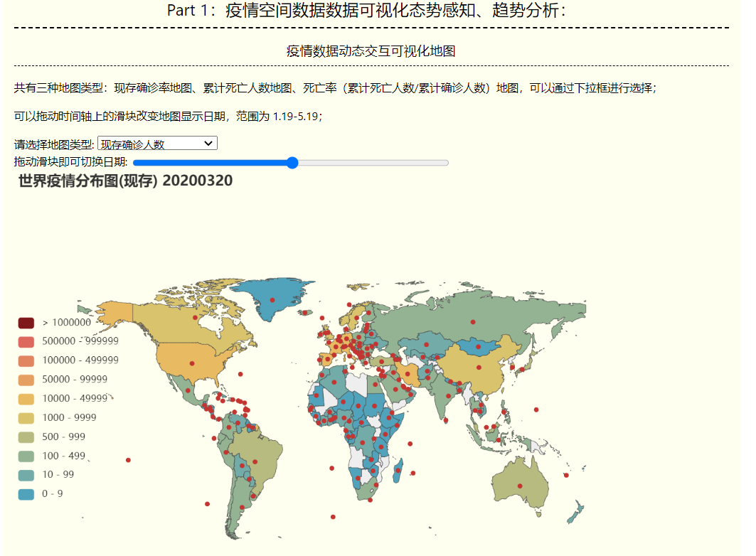
Task: Click the red dot on India
Action: click(449, 396)
